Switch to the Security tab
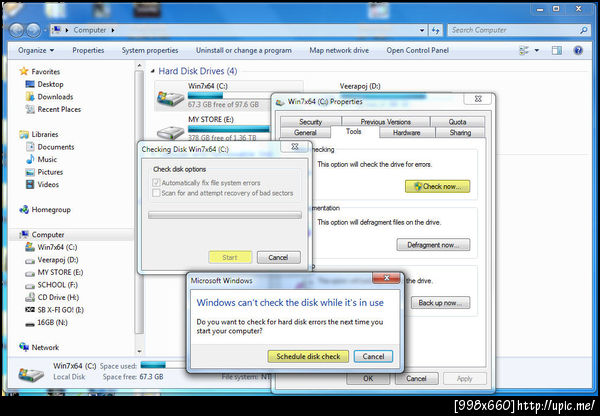The image size is (600, 416). tap(310, 122)
